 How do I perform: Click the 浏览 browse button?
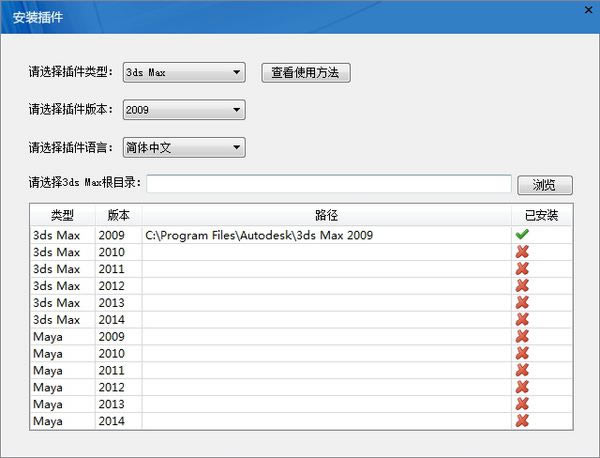click(545, 185)
